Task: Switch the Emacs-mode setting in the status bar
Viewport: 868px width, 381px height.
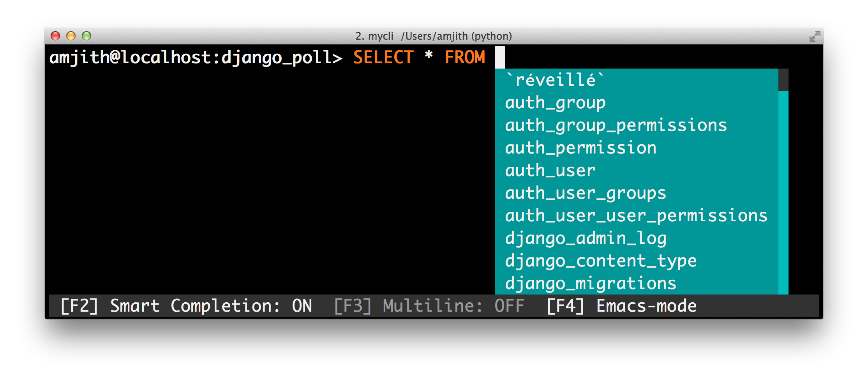Action: click(621, 306)
